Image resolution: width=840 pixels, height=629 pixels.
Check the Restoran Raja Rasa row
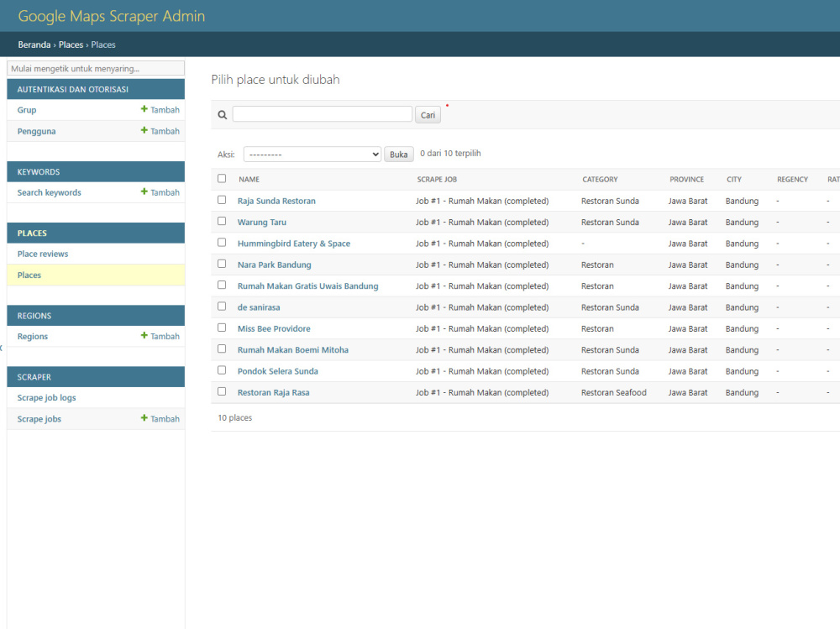coord(222,391)
